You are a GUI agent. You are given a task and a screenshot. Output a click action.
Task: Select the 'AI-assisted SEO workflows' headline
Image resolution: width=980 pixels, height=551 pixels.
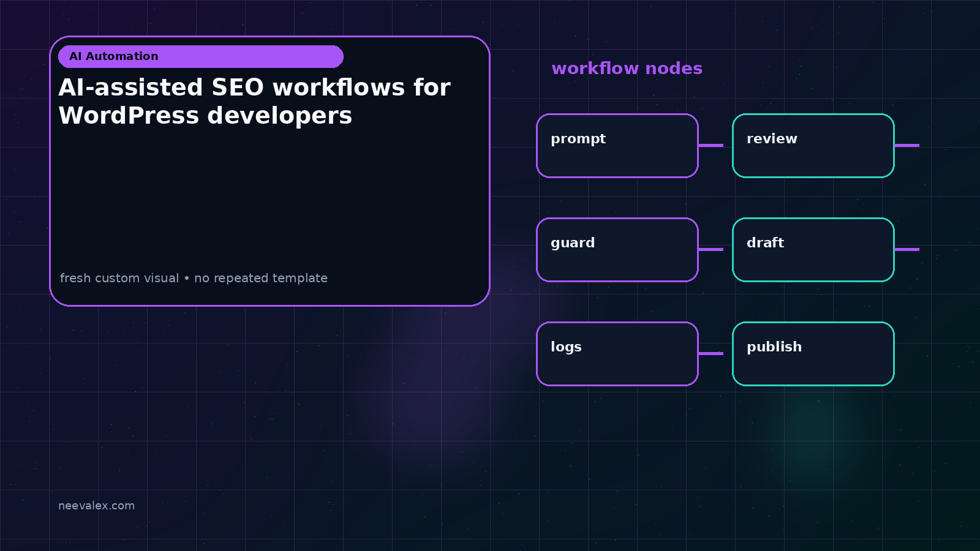pyautogui.click(x=254, y=101)
